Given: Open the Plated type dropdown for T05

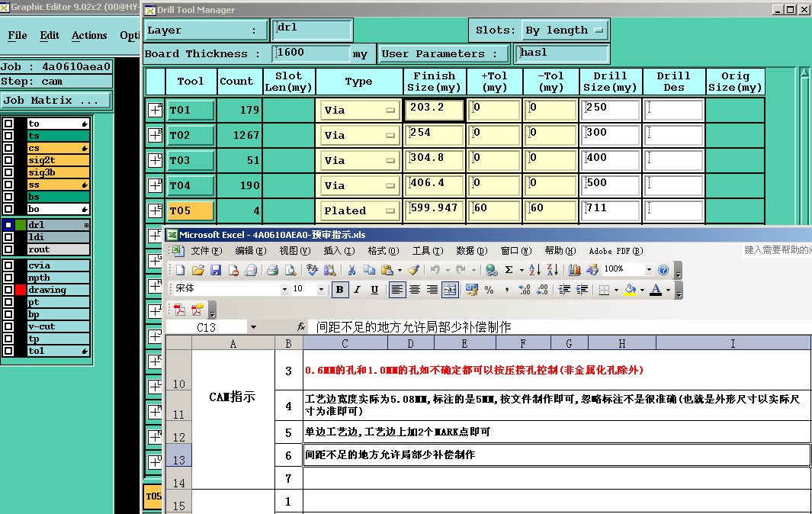Looking at the screenshot, I should pos(358,211).
